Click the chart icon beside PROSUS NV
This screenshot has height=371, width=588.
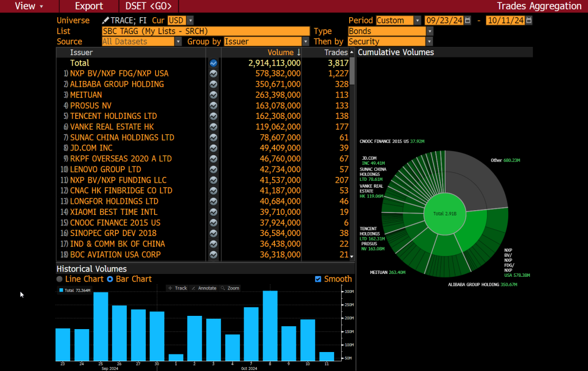214,106
